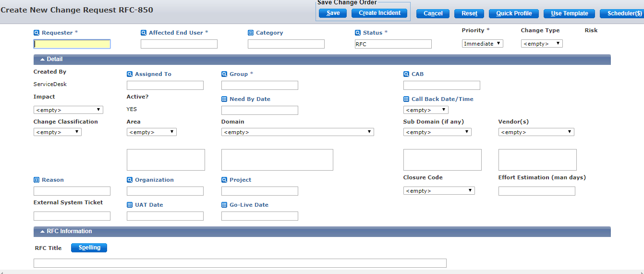This screenshot has height=274, width=644.
Task: Click the Affected End User text box
Action: tap(179, 44)
